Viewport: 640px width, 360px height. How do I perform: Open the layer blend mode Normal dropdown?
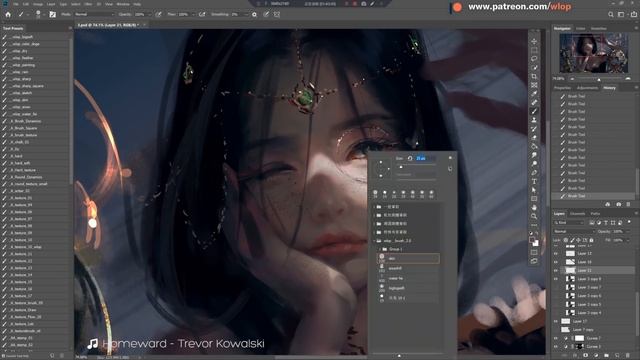[574, 231]
